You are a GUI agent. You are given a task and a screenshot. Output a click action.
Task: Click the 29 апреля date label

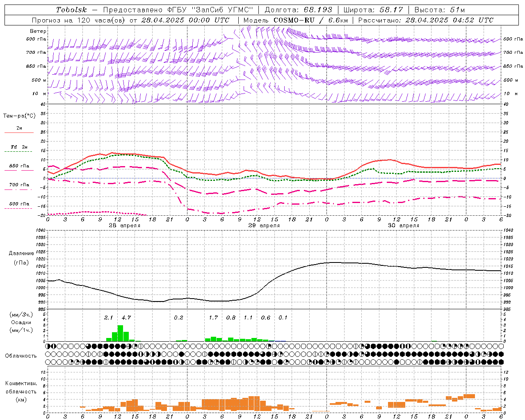point(264,226)
